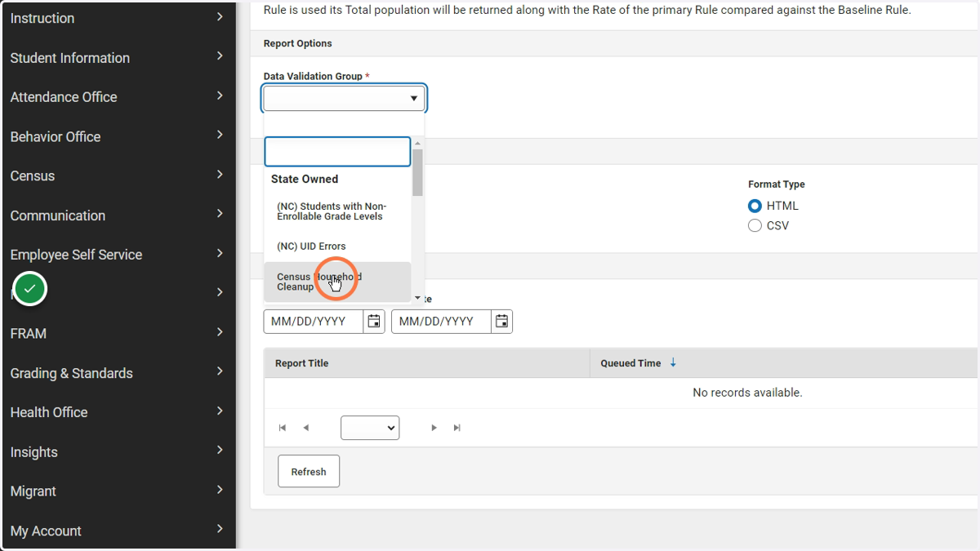Expand the Attendance Office chevron
980x551 pixels.
click(x=220, y=96)
